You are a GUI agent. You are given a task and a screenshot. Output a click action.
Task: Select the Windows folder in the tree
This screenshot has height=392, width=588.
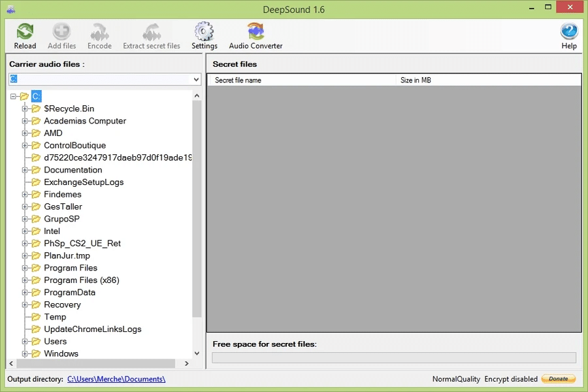61,353
